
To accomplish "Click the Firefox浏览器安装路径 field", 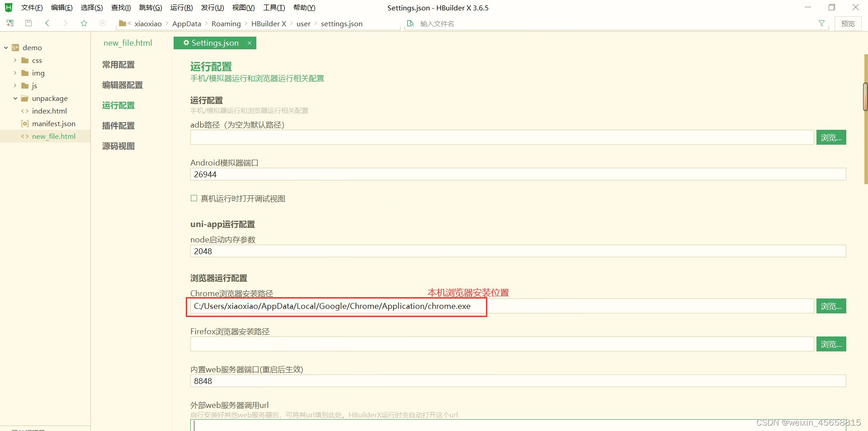I will pyautogui.click(x=502, y=344).
